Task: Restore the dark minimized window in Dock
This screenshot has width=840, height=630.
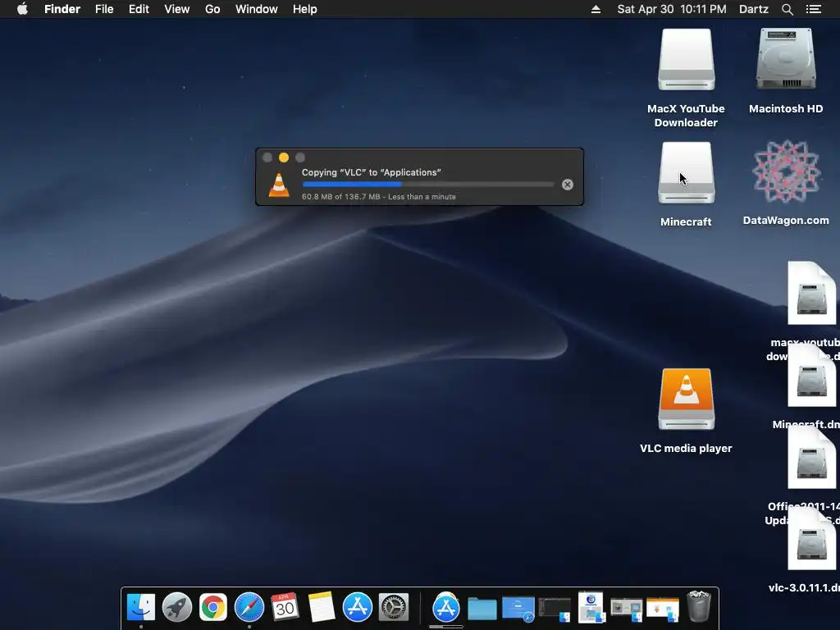Action: point(555,609)
